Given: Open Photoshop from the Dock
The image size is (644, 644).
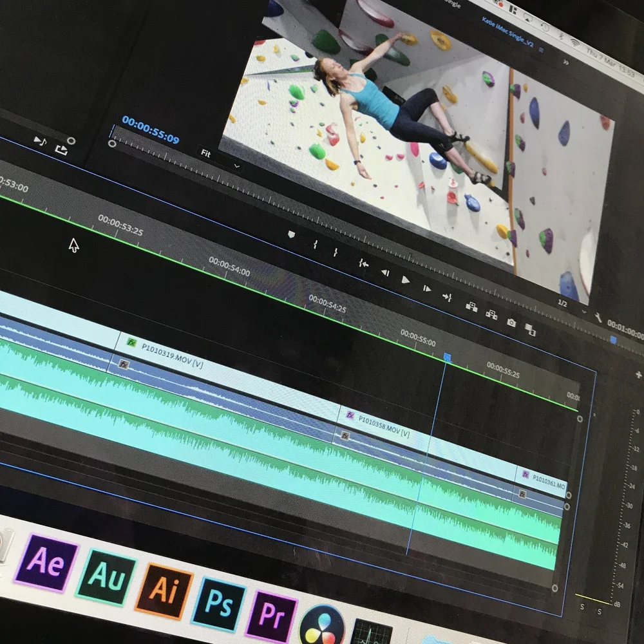Looking at the screenshot, I should 219,604.
